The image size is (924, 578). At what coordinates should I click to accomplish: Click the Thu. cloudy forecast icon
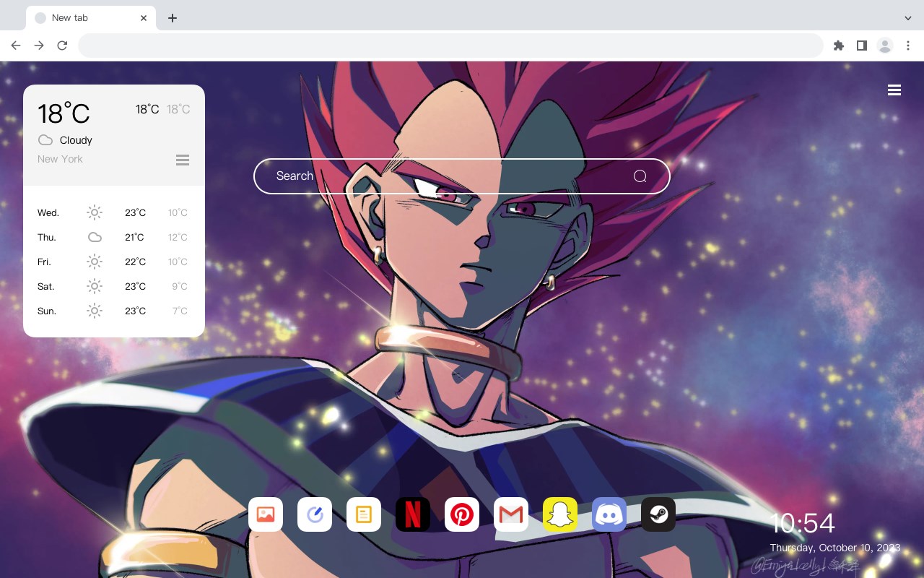point(95,237)
